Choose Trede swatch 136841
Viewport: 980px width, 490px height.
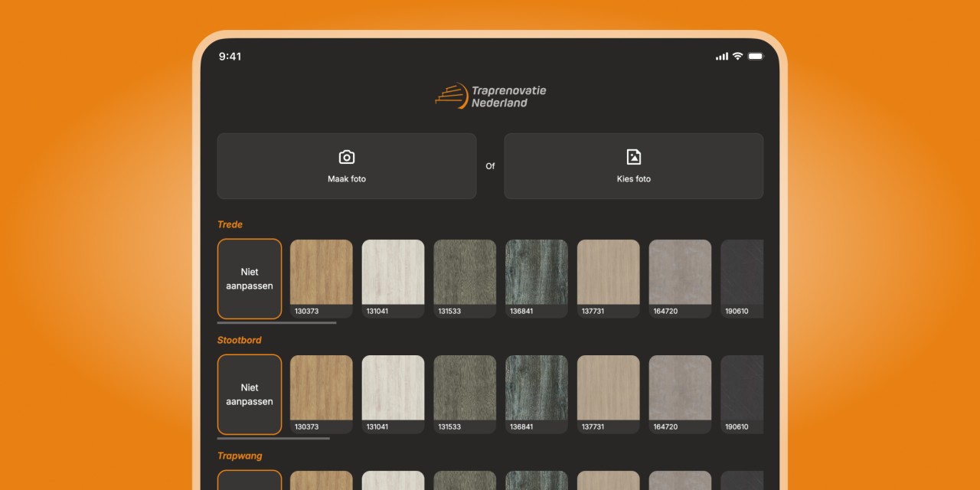(537, 279)
